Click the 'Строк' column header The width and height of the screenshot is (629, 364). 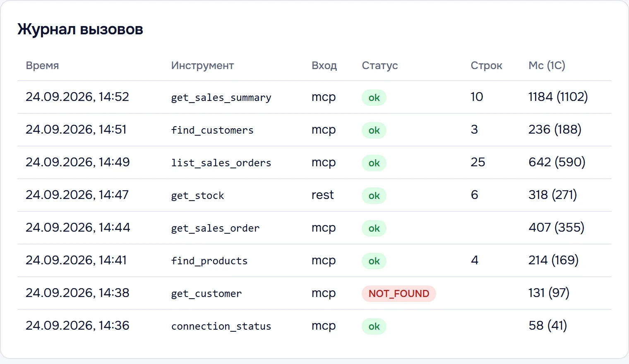pos(486,65)
